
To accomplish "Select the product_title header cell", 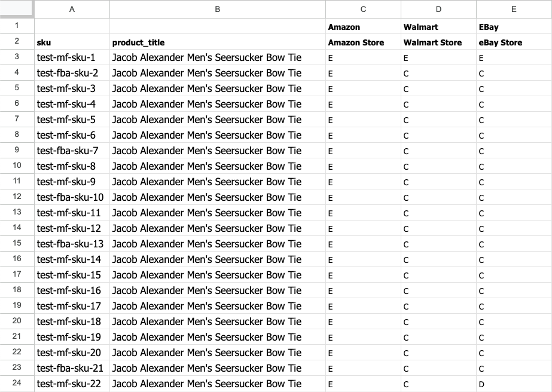I will pos(218,42).
